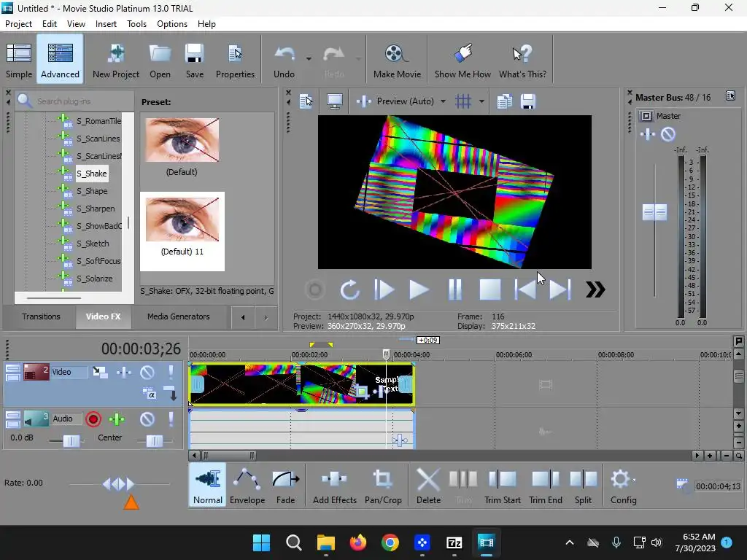Switch to Simple editing mode
Image resolution: width=747 pixels, height=560 pixels.
pos(19,60)
